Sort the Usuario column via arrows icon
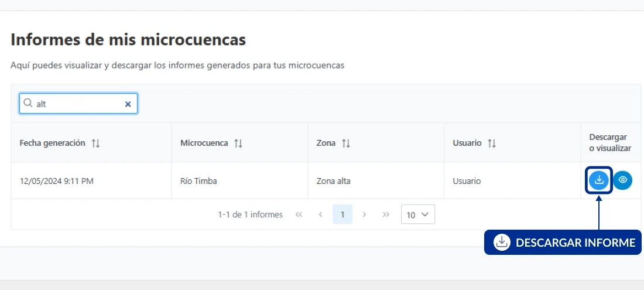Image resolution: width=644 pixels, height=290 pixels. [492, 143]
